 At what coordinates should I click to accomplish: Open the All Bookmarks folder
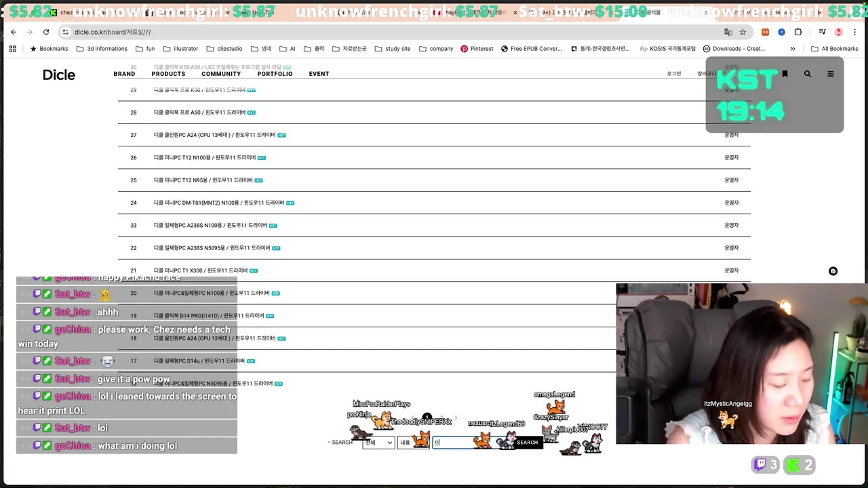(834, 49)
